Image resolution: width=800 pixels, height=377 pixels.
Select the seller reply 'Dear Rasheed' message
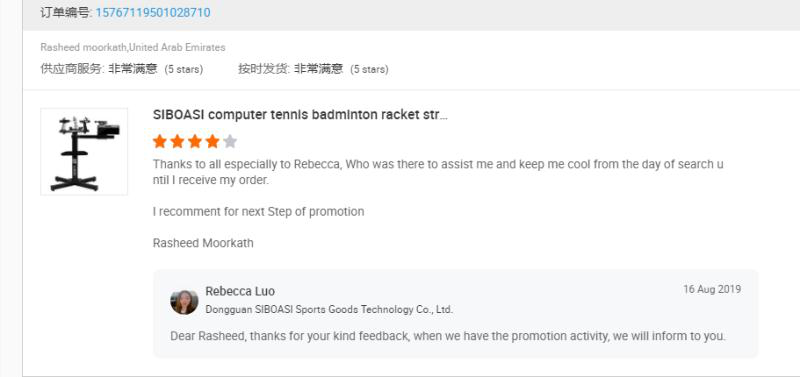coord(447,336)
